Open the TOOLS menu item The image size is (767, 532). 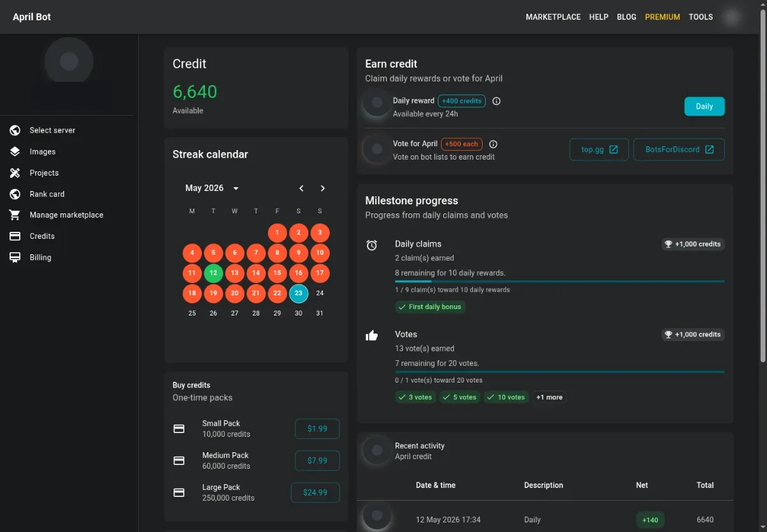click(x=701, y=17)
